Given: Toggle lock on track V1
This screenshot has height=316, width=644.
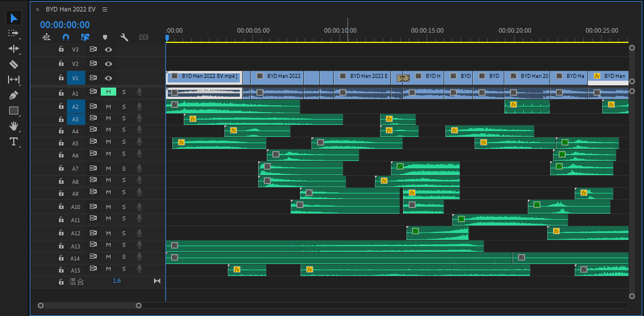Looking at the screenshot, I should [61, 78].
